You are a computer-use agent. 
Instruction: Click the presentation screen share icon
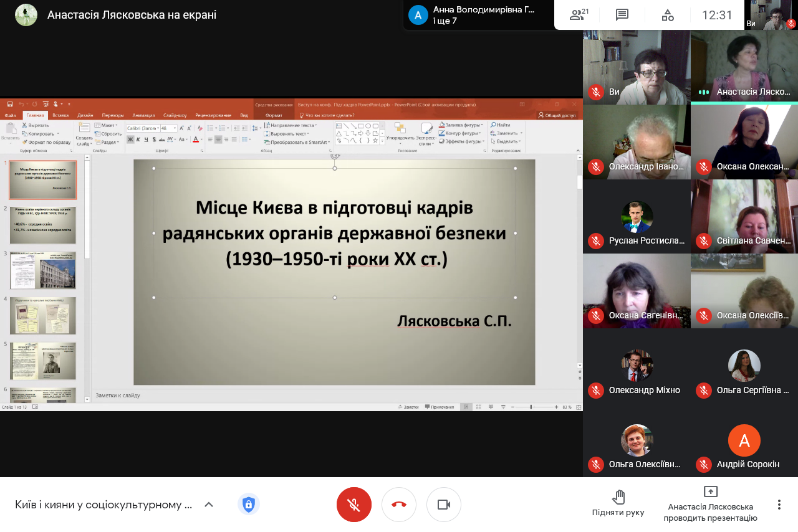pyautogui.click(x=710, y=492)
